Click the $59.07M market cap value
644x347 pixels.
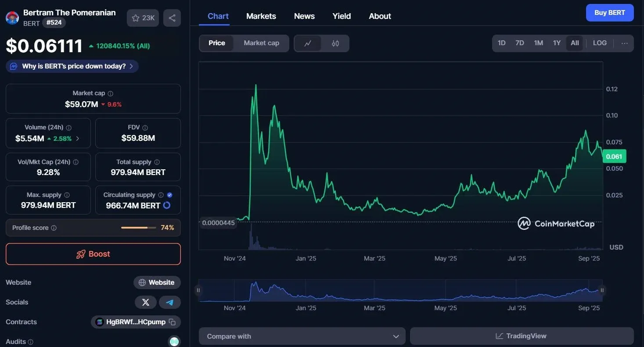tap(81, 104)
